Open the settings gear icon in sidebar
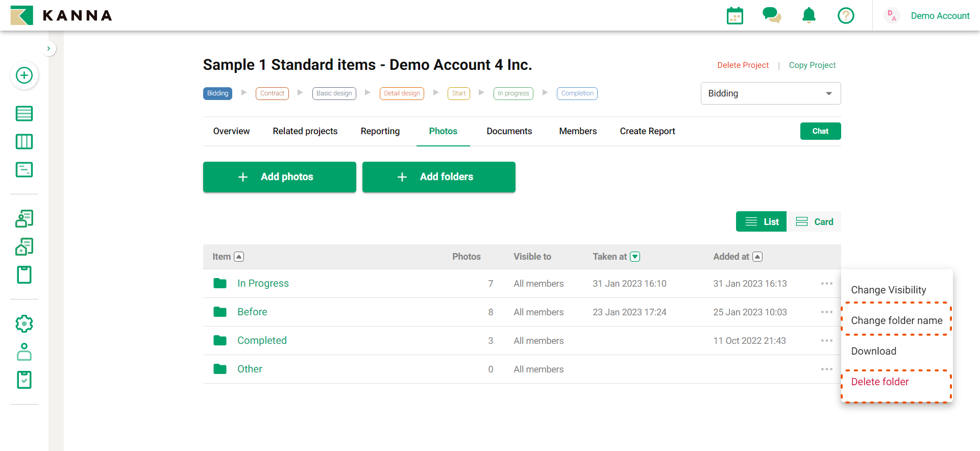The height and width of the screenshot is (451, 980). (24, 323)
